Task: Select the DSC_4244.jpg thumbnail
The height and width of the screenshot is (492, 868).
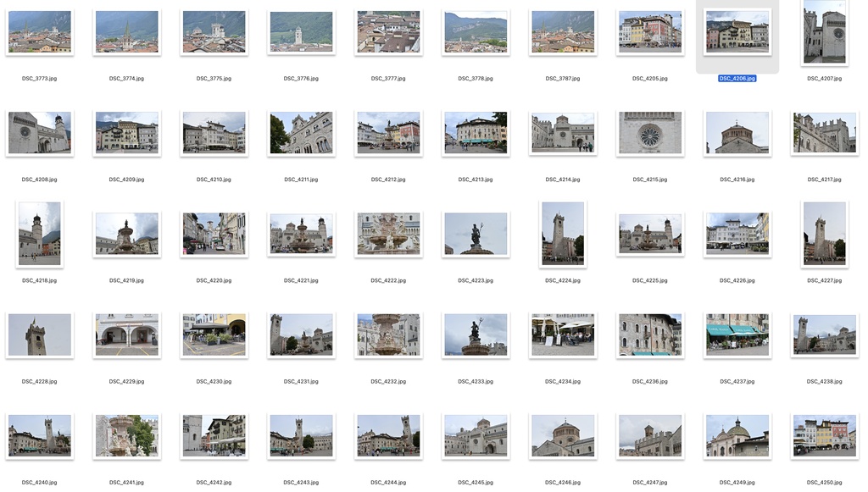Action: click(x=388, y=435)
